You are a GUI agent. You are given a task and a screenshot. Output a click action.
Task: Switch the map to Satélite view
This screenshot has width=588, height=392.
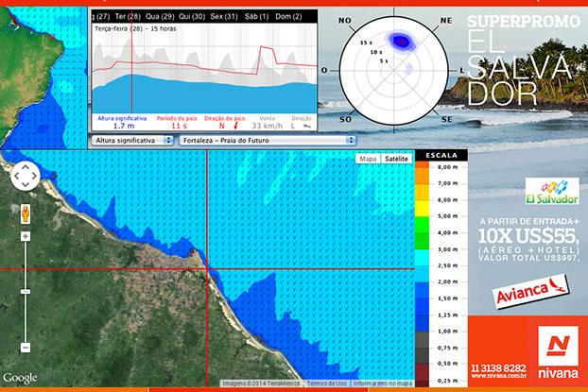pos(396,159)
